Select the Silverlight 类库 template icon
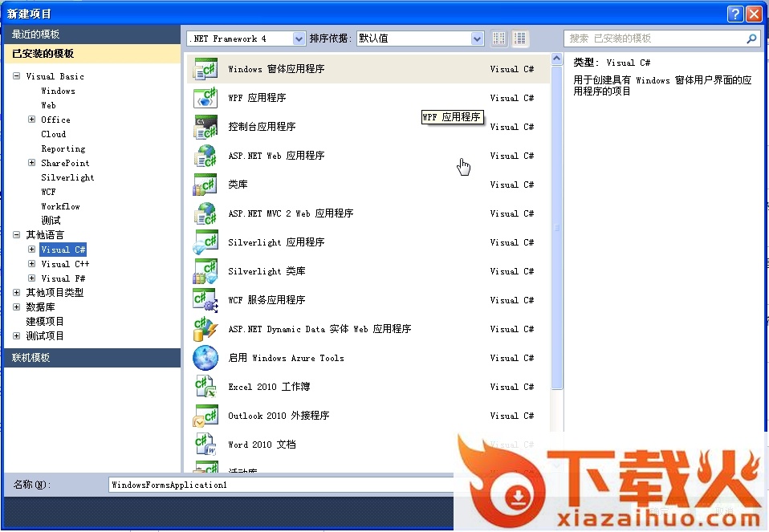Image resolution: width=769 pixels, height=532 pixels. [x=205, y=271]
